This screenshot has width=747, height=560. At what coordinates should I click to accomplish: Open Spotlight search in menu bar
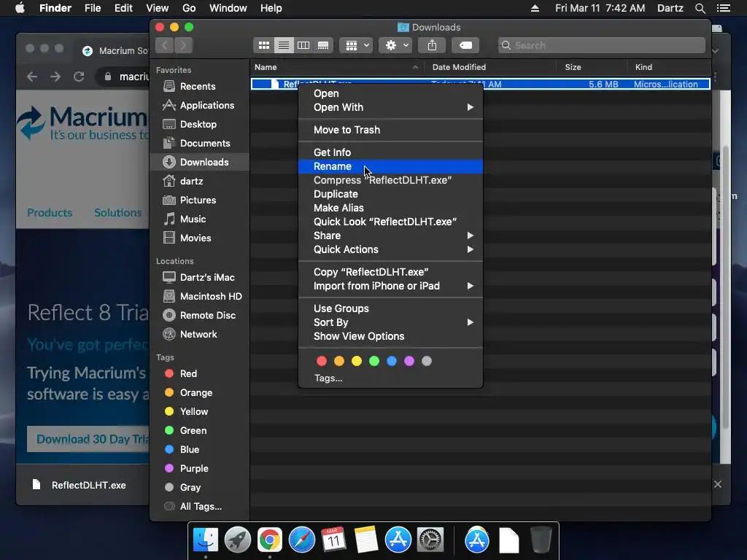[700, 8]
